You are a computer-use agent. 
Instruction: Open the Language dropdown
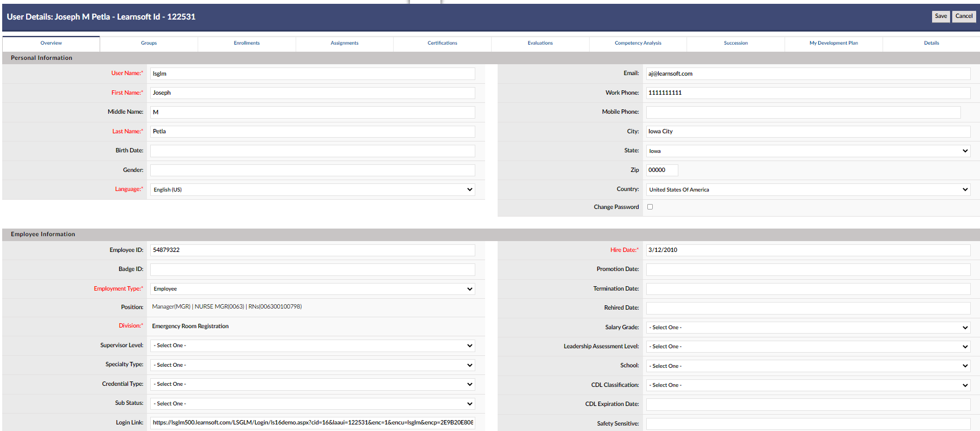coord(313,190)
